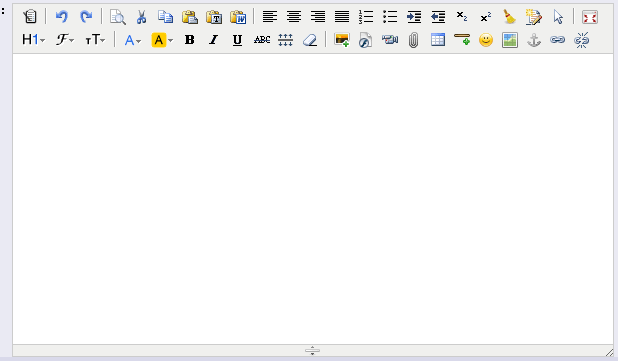Open the H1 paragraph format dropdown
This screenshot has height=361, width=618.
point(34,40)
